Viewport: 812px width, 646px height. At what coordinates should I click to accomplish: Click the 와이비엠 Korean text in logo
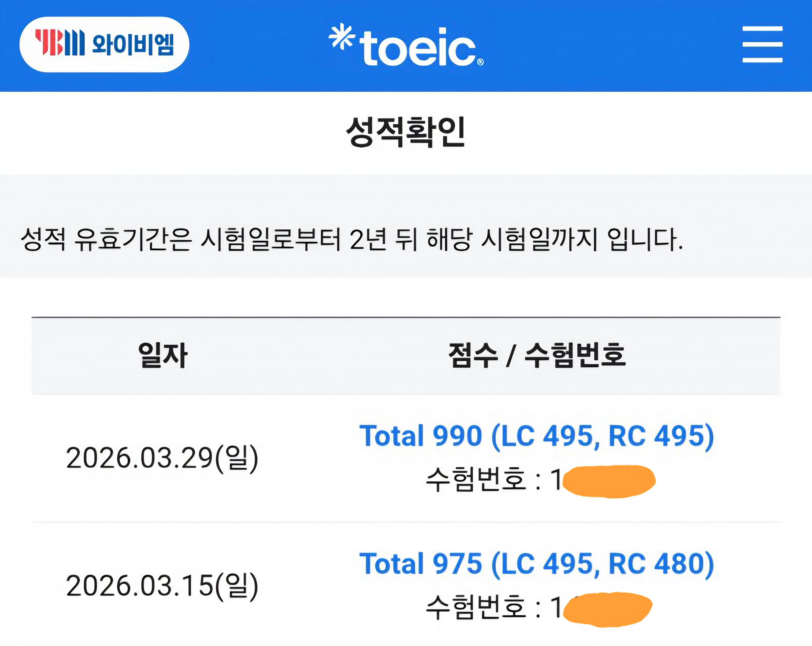[x=133, y=45]
